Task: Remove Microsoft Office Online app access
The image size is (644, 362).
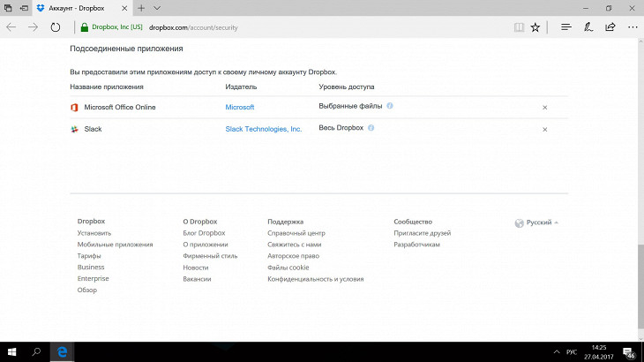Action: 544,107
